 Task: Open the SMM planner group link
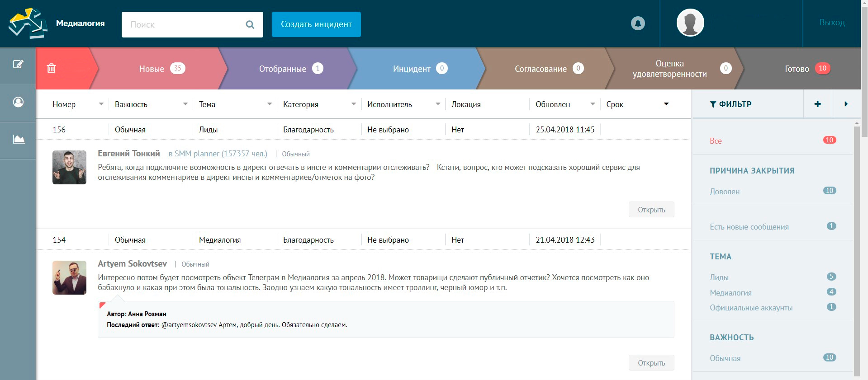218,154
